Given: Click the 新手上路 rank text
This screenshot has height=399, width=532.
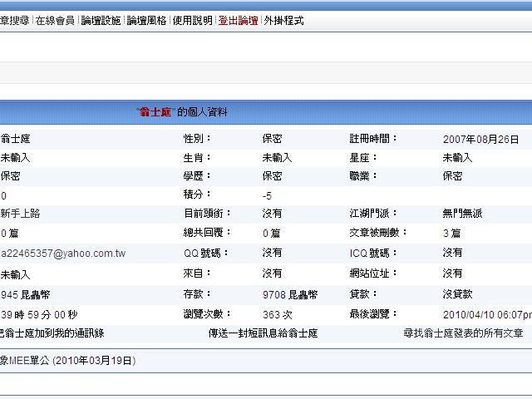Looking at the screenshot, I should coord(20,214).
